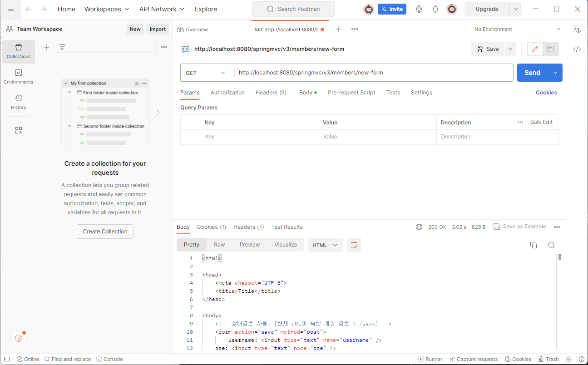This screenshot has height=365, width=588.
Task: Click the Invite button
Action: pos(392,9)
